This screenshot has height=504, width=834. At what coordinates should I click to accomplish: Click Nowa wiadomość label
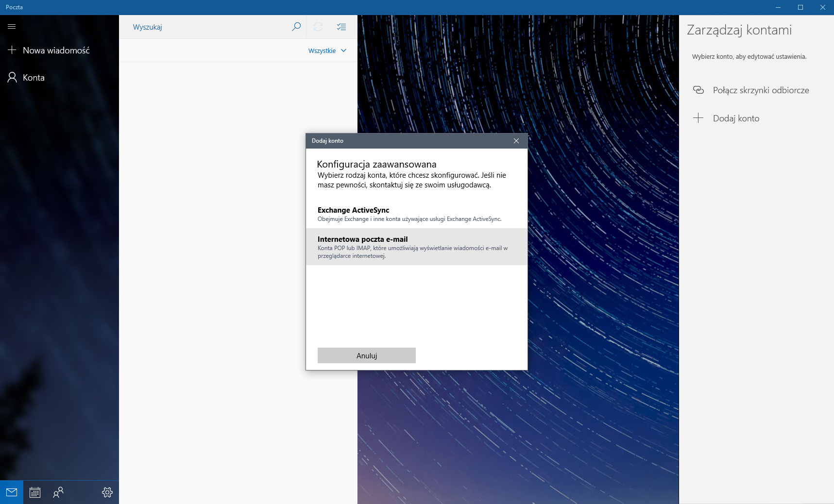(x=56, y=50)
